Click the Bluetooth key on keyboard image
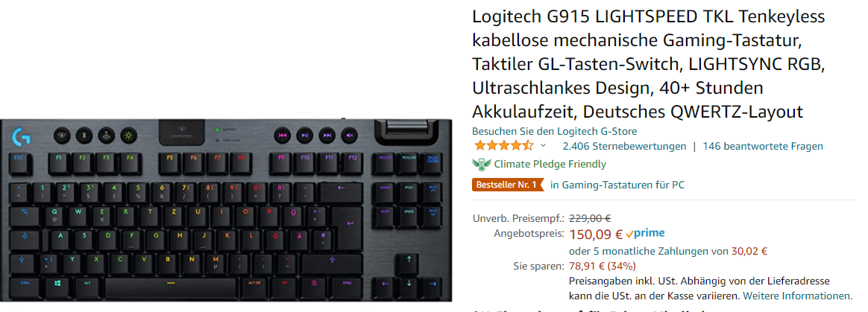868x312 pixels. point(84,135)
